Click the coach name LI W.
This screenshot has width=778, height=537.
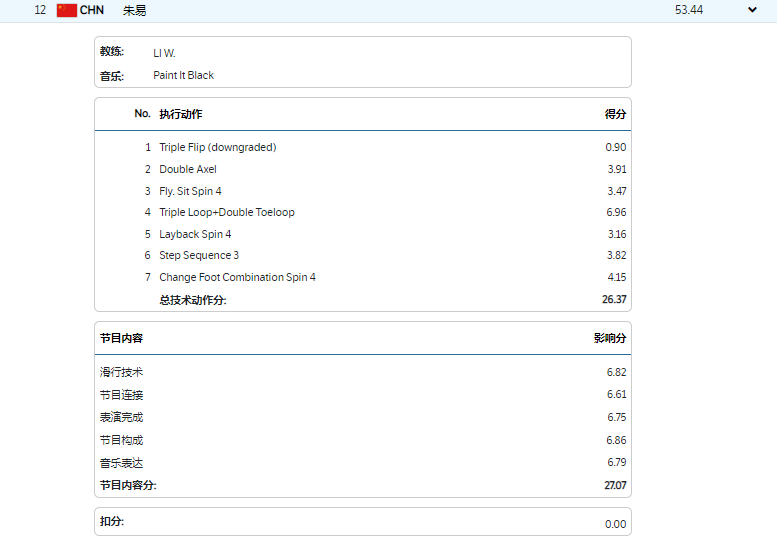[x=164, y=53]
